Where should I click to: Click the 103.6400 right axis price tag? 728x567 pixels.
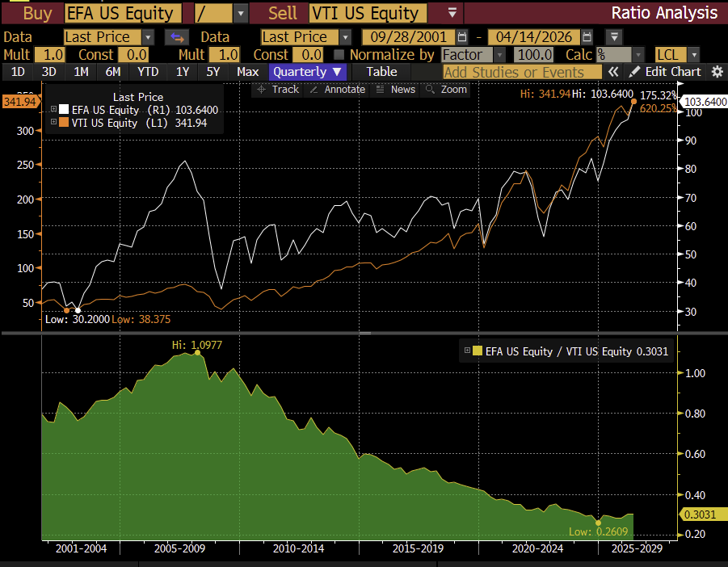point(705,102)
